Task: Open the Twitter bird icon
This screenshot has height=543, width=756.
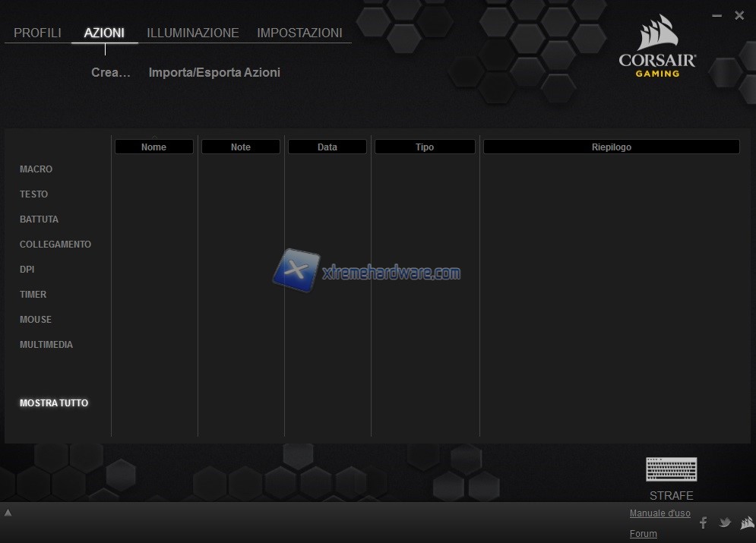Action: coord(725,522)
